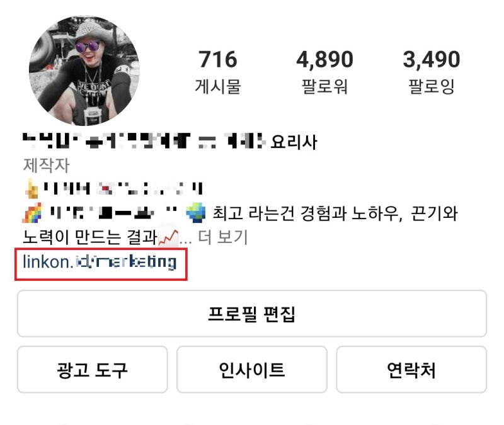The width and height of the screenshot is (504, 425).
Task: Open the linkon.id/marketing link
Action: tap(100, 262)
